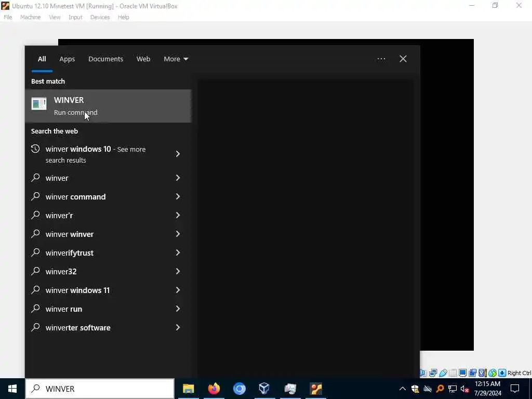
Task: Open the WINVER Run command best match
Action: point(108,106)
